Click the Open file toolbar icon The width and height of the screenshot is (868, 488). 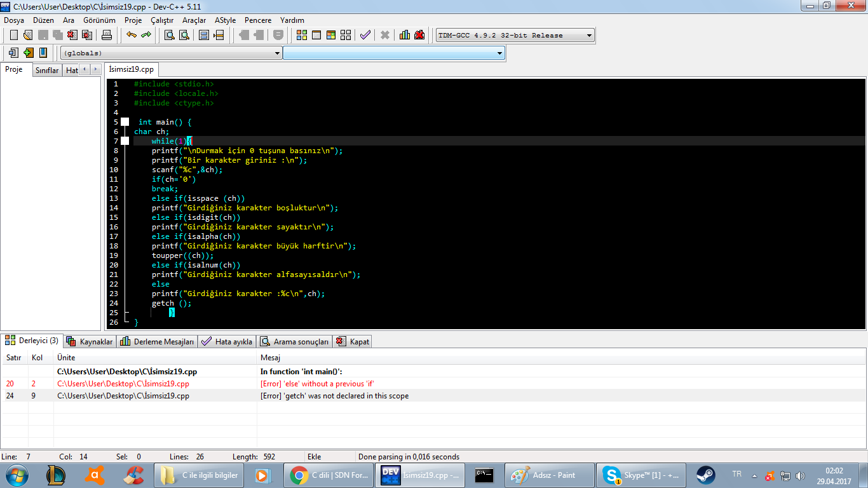28,35
